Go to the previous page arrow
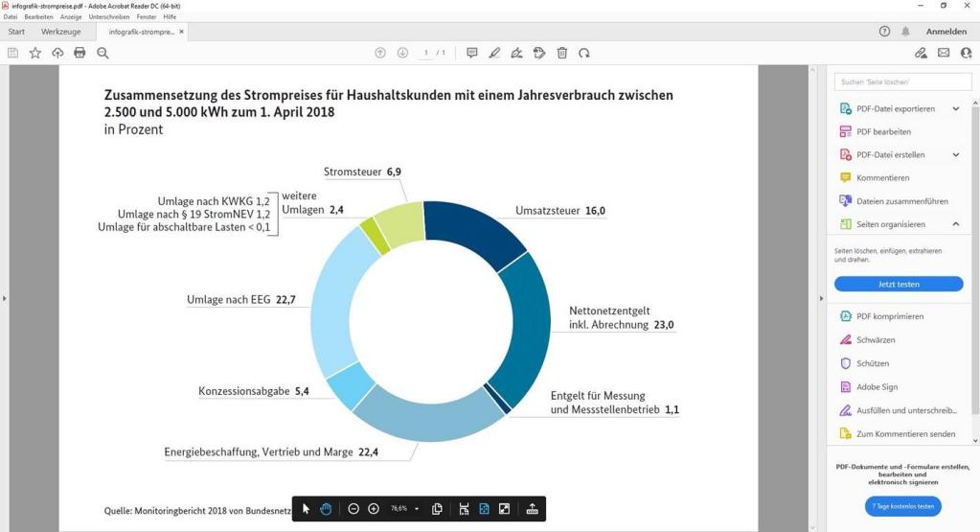Screen dimensions: 980x532 point(380,53)
